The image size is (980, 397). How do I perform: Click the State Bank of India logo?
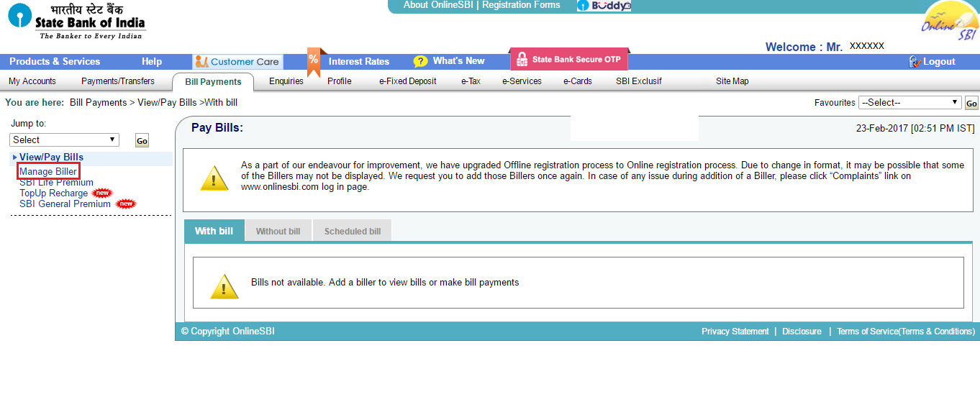pyautogui.click(x=77, y=20)
